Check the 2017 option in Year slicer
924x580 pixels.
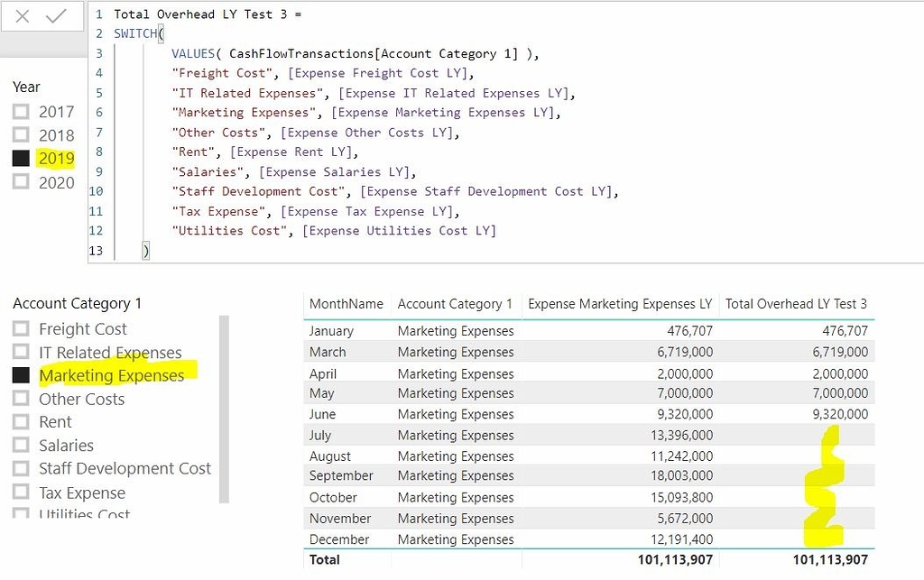23,112
